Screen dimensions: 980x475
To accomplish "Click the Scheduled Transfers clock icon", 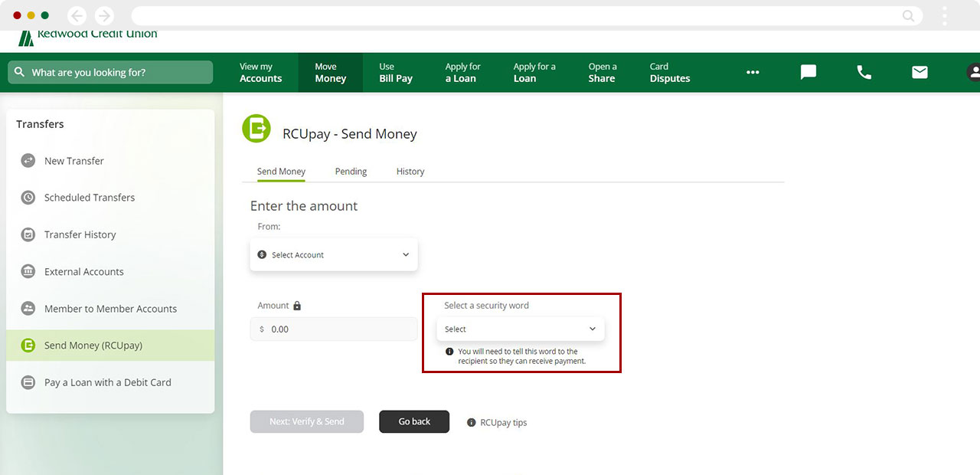I will pos(28,198).
